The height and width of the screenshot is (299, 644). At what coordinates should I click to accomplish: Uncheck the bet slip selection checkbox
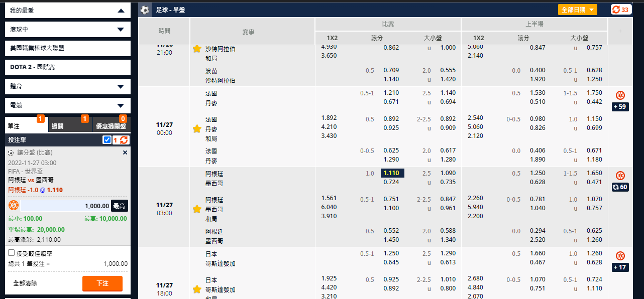107,140
